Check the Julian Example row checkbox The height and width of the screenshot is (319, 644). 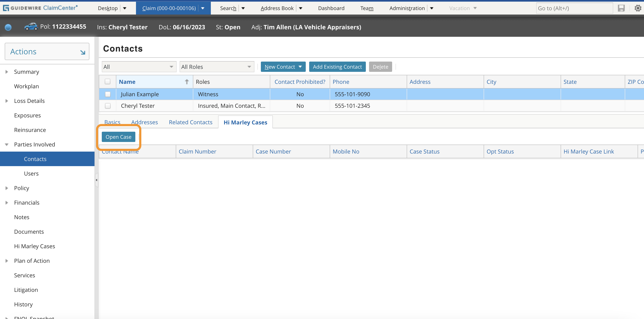tap(108, 94)
